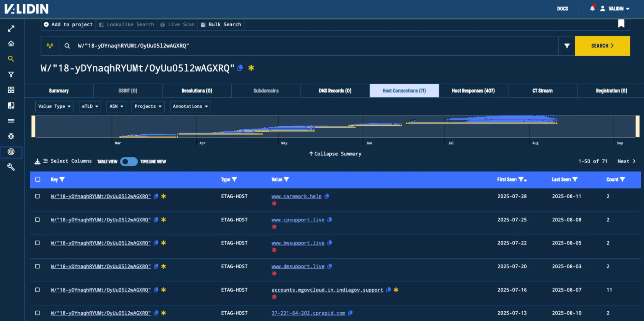
Task: Switch to the Resolutions (0) tab
Action: coord(197,91)
